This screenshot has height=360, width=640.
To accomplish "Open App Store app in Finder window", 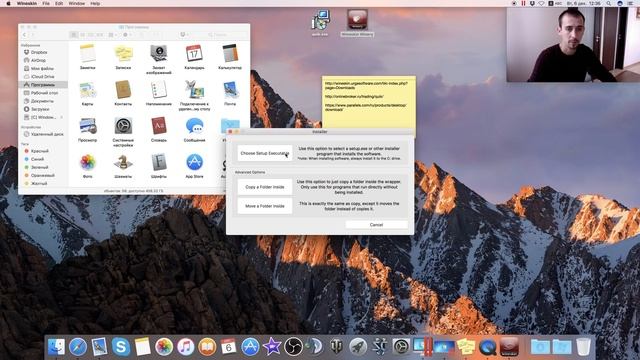I will (x=194, y=166).
